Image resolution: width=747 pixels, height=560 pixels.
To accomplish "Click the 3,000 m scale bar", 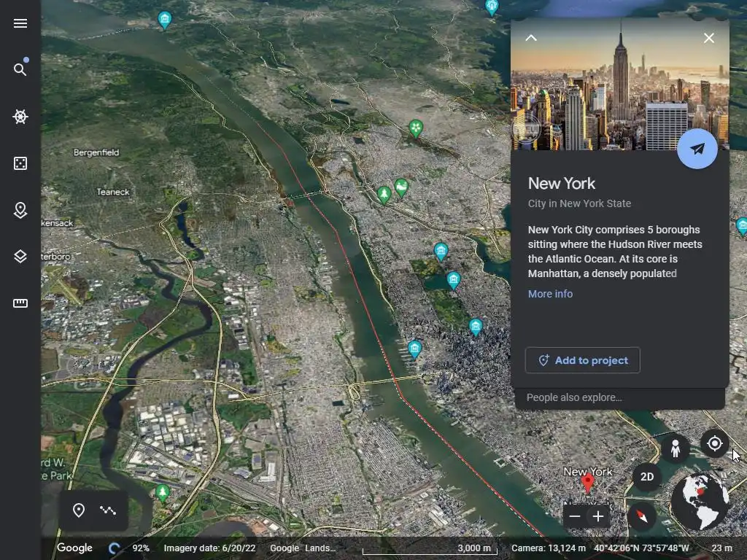I will coord(430,549).
